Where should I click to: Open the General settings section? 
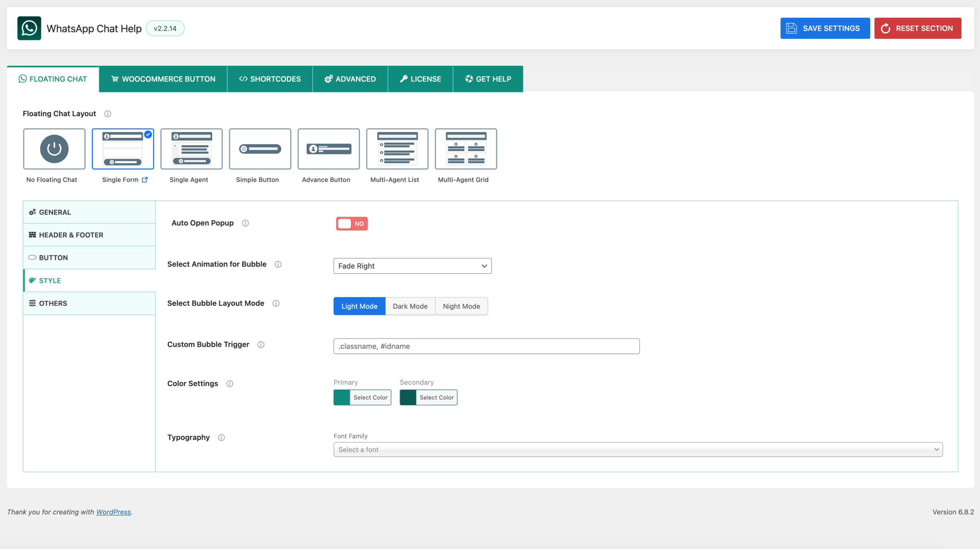[89, 212]
